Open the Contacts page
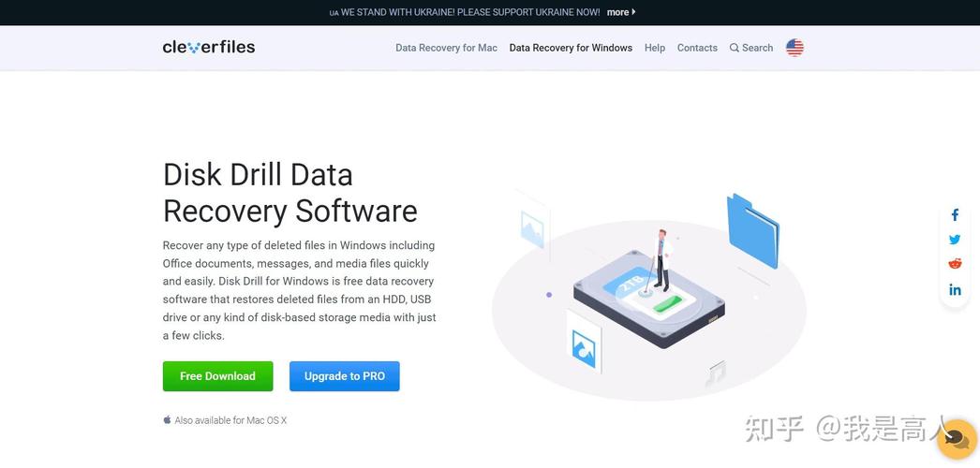 coord(697,48)
